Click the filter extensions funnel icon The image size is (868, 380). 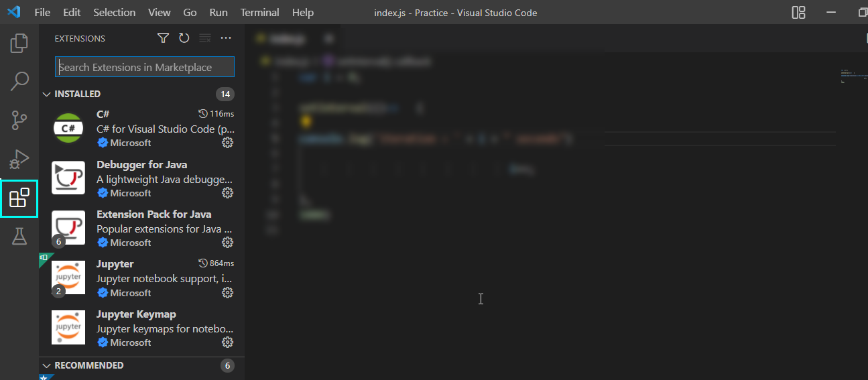tap(163, 38)
